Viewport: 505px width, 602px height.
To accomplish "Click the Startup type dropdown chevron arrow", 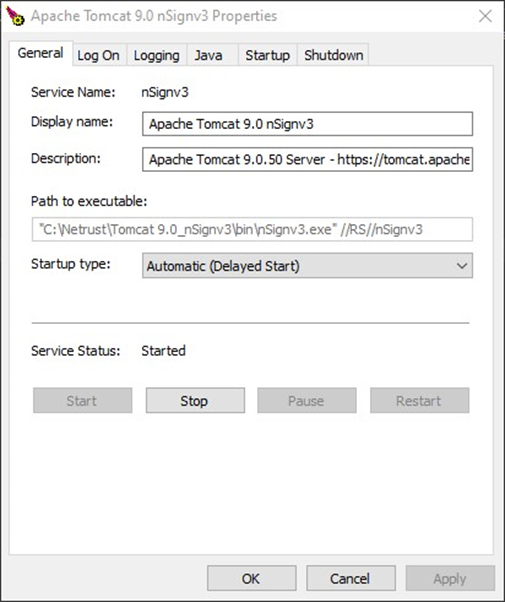I will (x=462, y=266).
